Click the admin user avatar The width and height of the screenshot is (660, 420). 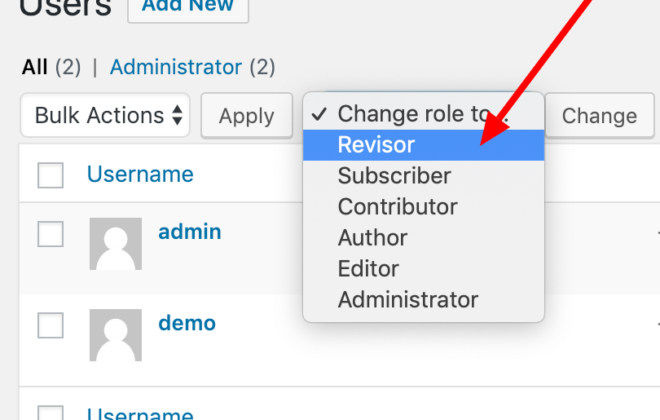click(116, 244)
